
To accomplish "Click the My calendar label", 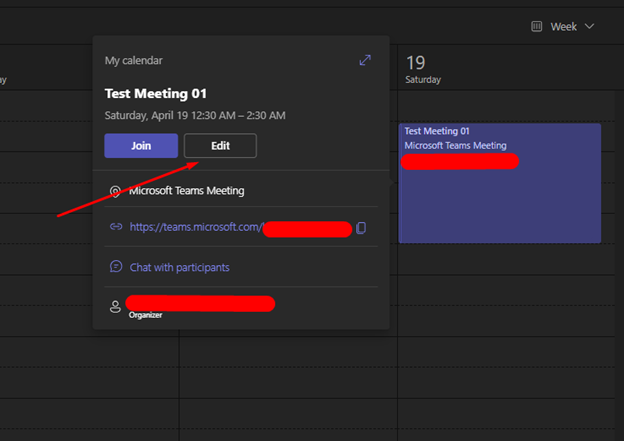I will (x=134, y=60).
